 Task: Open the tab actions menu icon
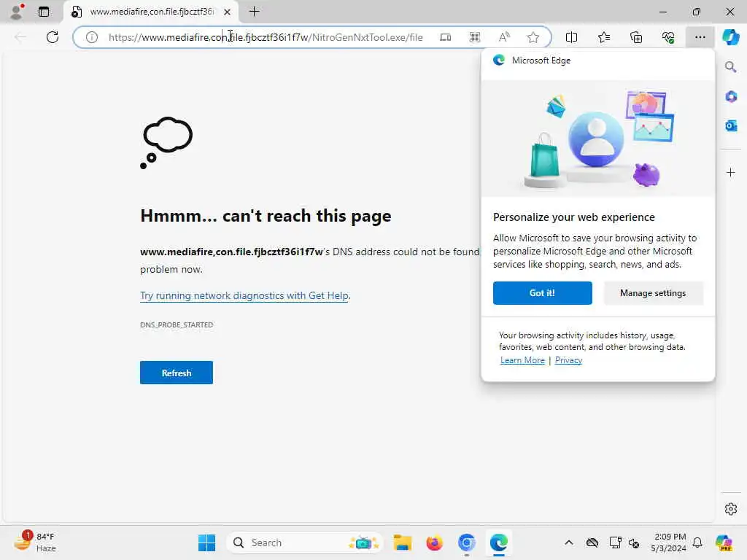(x=43, y=12)
